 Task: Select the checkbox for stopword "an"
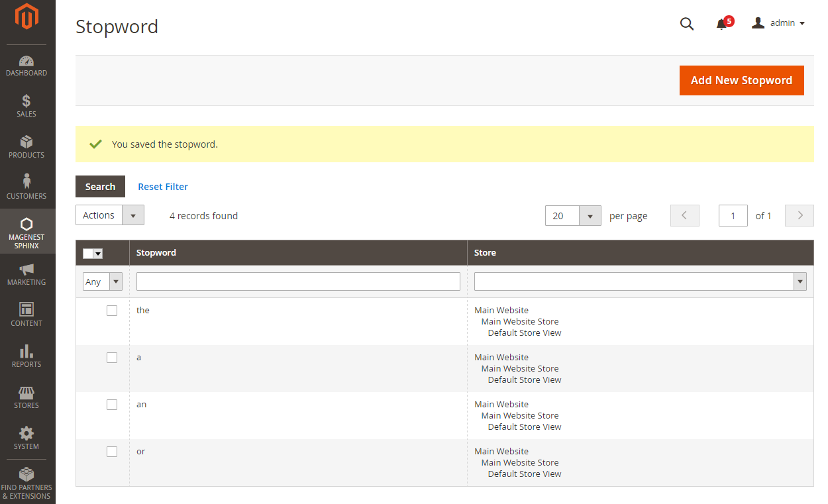[112, 404]
